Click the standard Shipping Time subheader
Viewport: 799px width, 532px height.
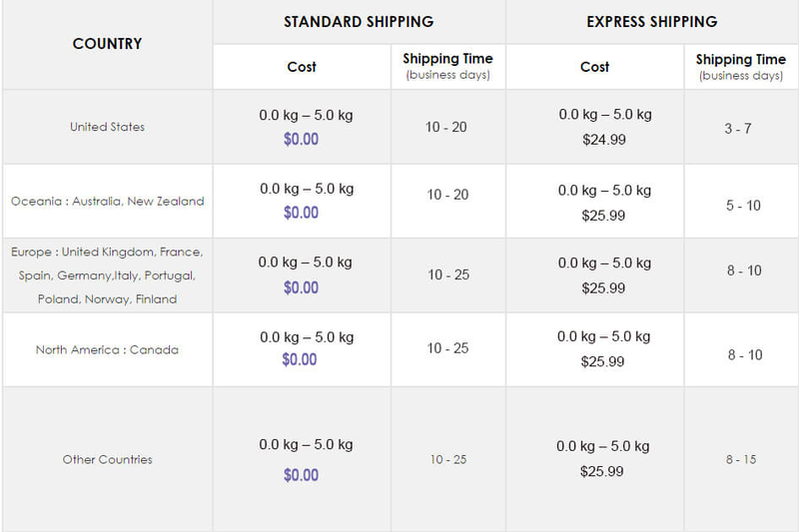[x=447, y=66]
